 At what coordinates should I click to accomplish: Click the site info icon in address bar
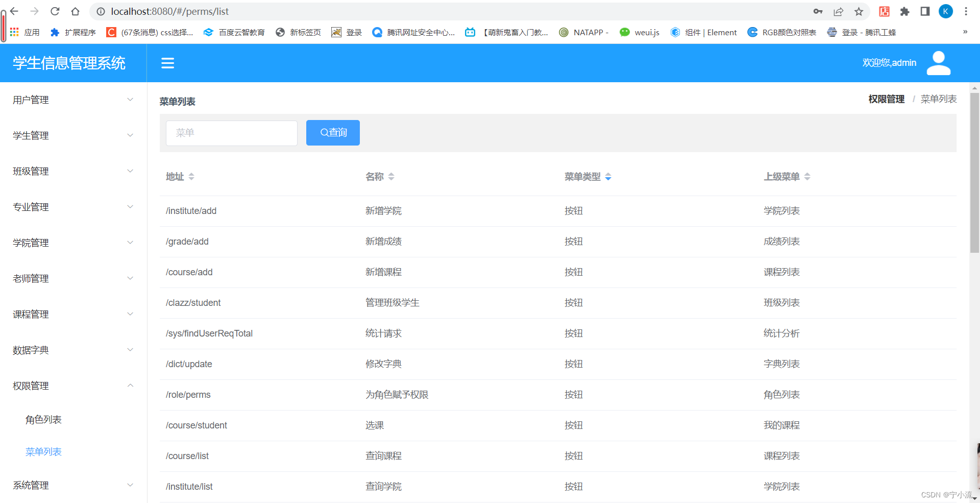101,11
